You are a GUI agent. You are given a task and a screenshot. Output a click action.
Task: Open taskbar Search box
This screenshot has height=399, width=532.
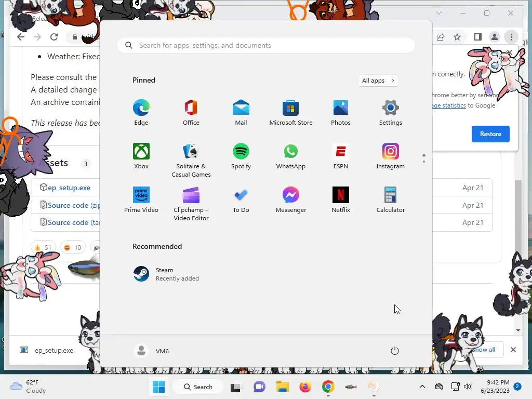pos(198,387)
